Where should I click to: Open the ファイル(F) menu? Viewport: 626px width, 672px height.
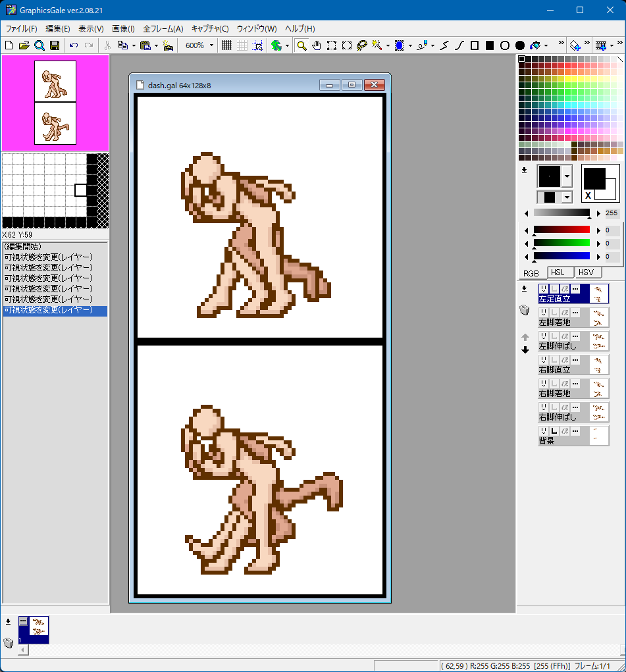coord(22,29)
